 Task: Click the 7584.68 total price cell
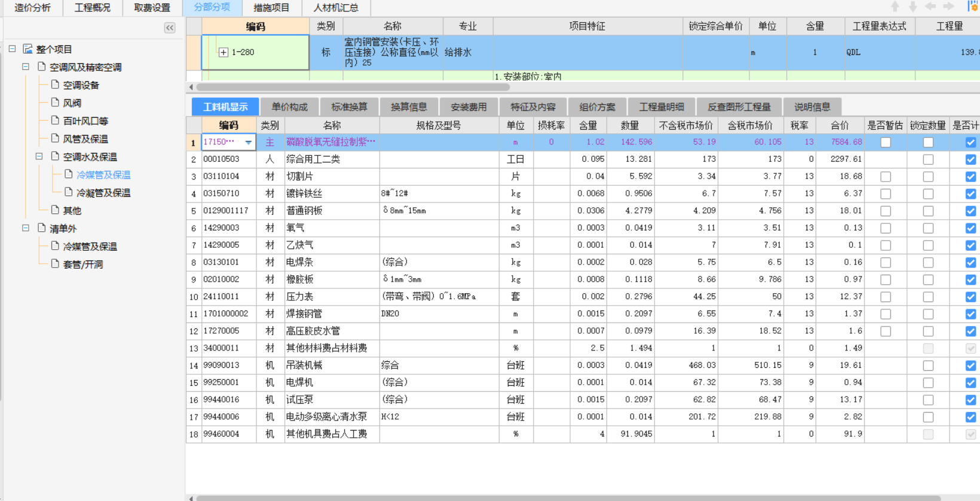tap(840, 142)
